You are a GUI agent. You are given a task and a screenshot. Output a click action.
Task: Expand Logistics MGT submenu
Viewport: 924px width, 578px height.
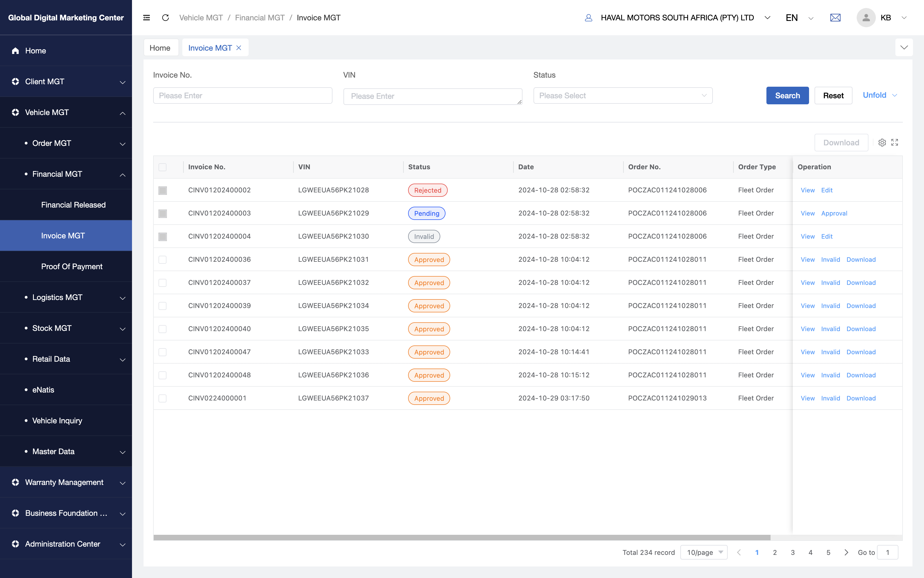[66, 298]
